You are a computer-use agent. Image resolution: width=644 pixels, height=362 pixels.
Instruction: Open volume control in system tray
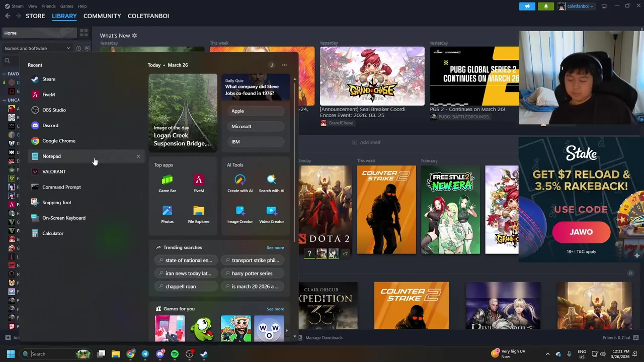click(603, 354)
